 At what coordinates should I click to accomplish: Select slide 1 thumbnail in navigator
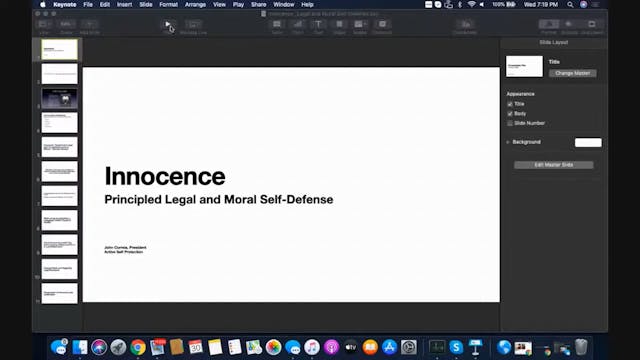(60, 49)
